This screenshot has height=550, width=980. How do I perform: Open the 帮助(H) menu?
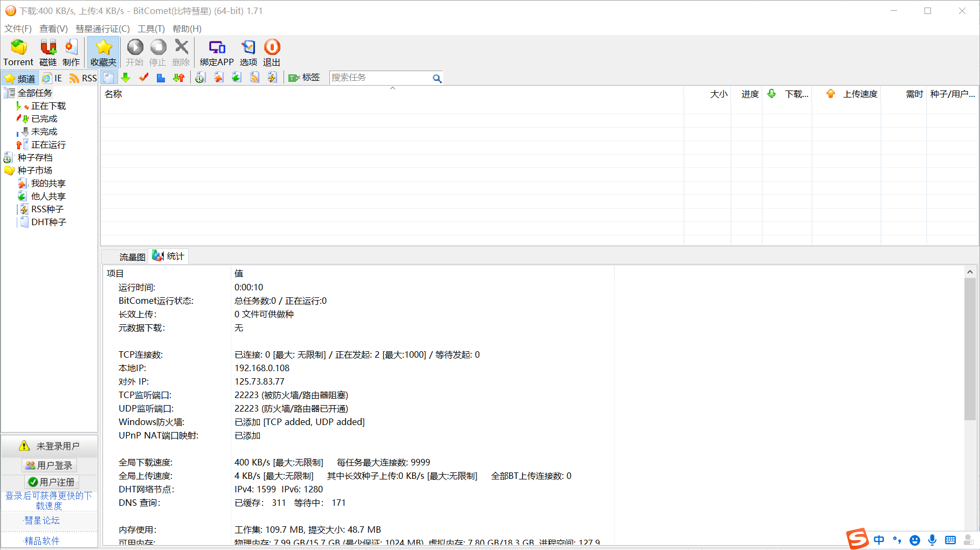click(x=187, y=29)
